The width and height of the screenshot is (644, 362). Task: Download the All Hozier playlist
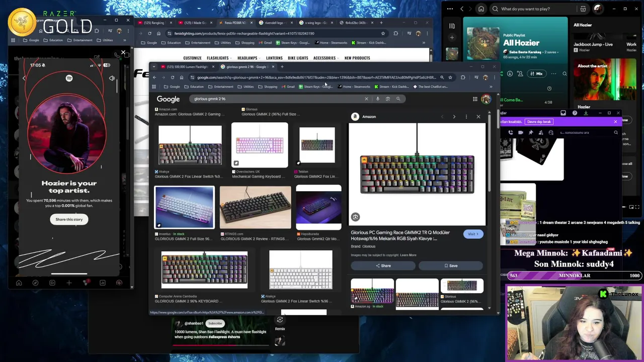[x=510, y=73]
